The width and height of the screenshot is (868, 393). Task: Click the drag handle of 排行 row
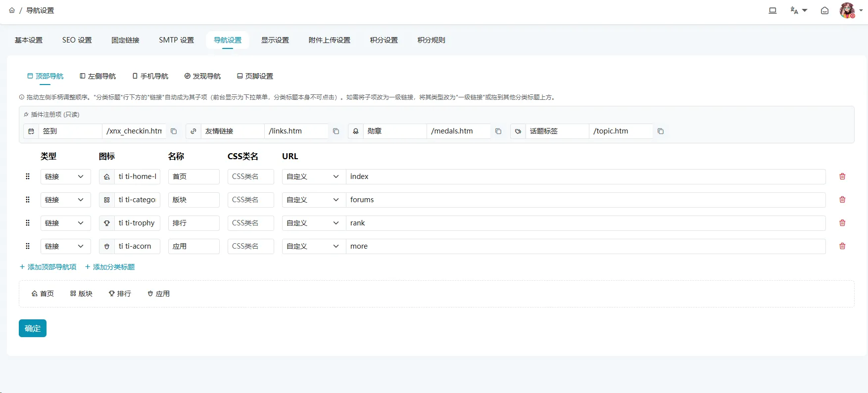tap(28, 223)
